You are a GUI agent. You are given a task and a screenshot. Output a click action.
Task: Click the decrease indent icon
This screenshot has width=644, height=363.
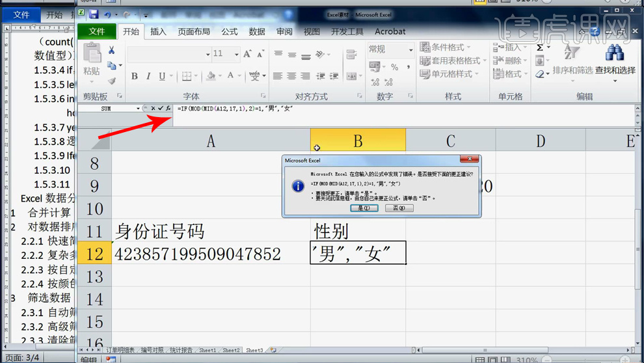tap(320, 76)
